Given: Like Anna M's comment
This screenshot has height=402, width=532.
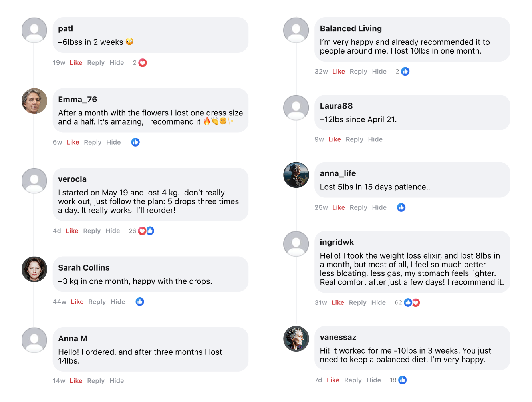Looking at the screenshot, I should pyautogui.click(x=76, y=381).
